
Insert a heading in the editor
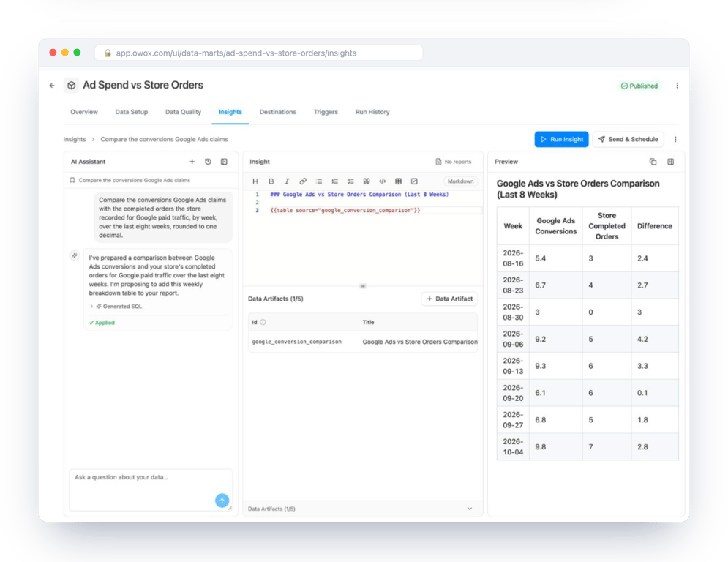(x=255, y=181)
